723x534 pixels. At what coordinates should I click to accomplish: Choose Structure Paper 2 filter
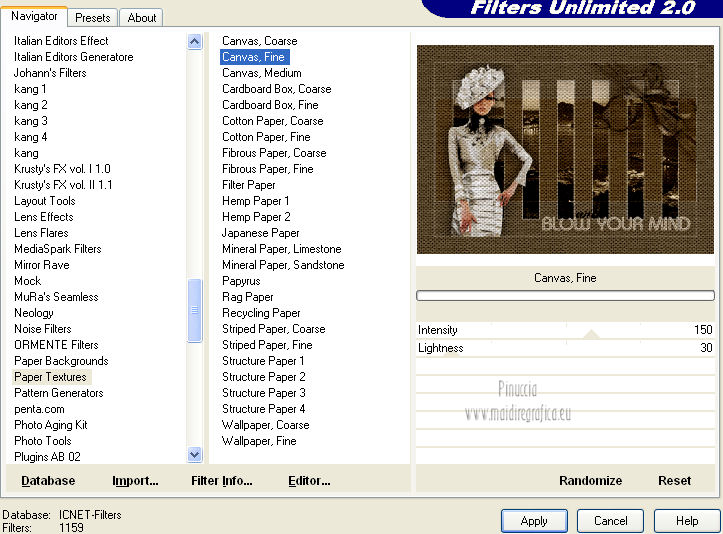[x=264, y=377]
